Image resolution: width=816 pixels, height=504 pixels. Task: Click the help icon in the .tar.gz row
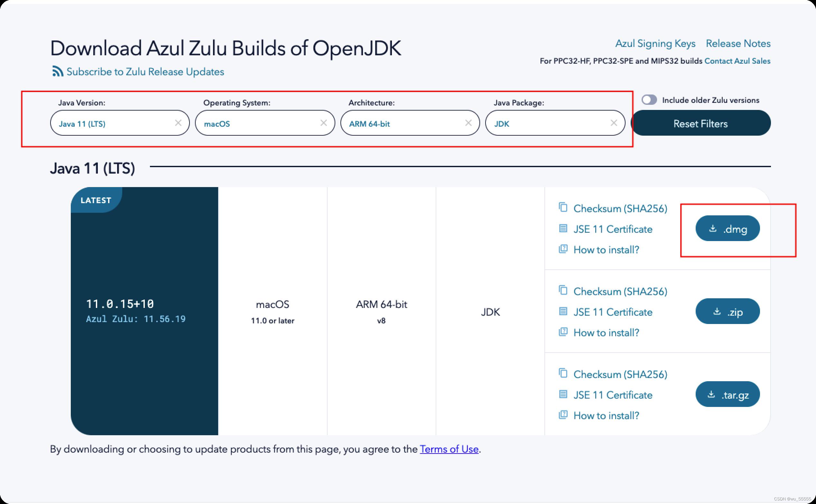pyautogui.click(x=563, y=415)
